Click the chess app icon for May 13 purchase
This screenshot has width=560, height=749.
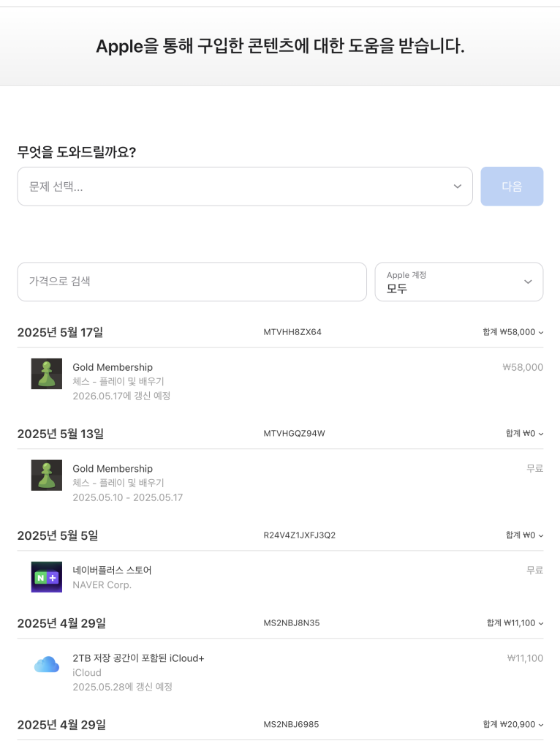point(47,475)
